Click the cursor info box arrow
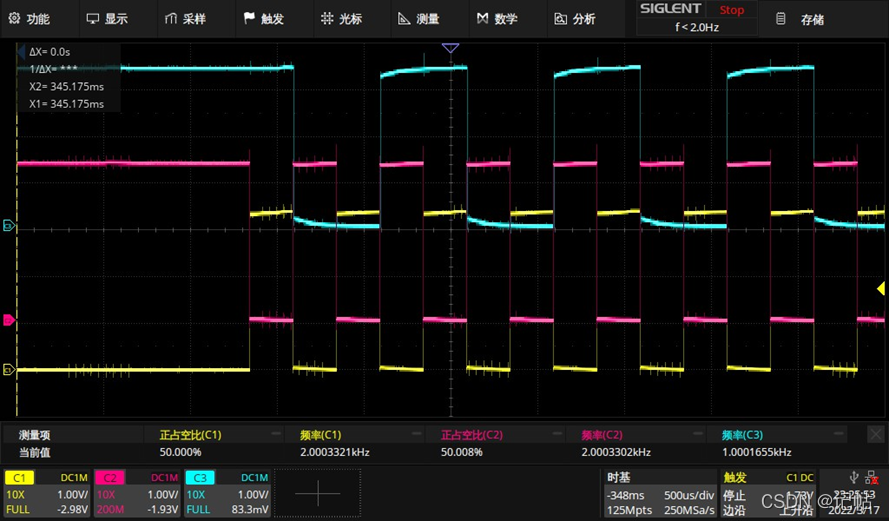 point(21,53)
